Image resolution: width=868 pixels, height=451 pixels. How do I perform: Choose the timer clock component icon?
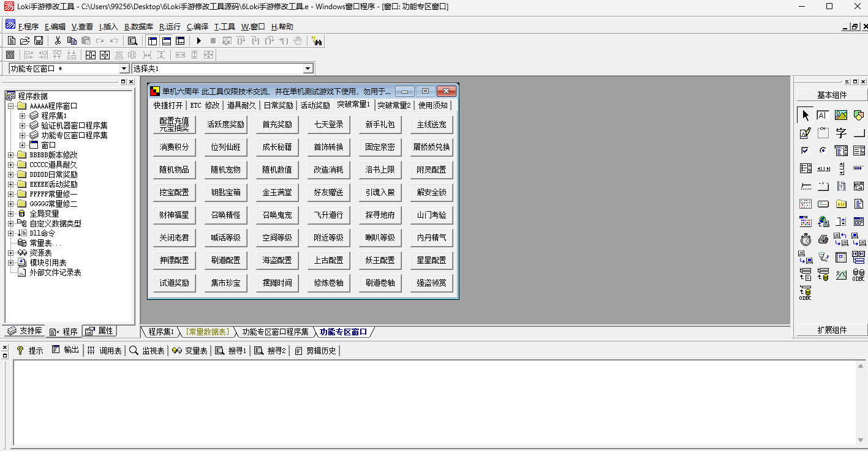click(x=805, y=239)
